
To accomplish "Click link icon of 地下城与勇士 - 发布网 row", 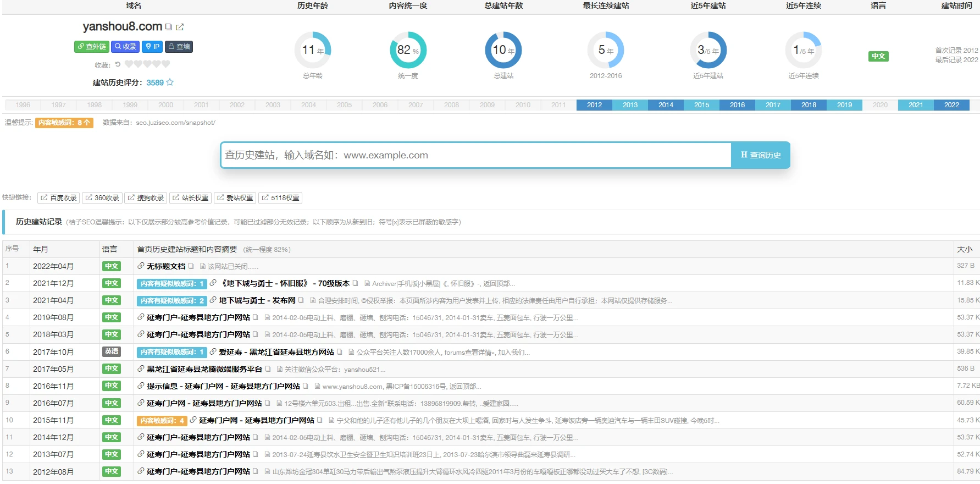I will [213, 300].
